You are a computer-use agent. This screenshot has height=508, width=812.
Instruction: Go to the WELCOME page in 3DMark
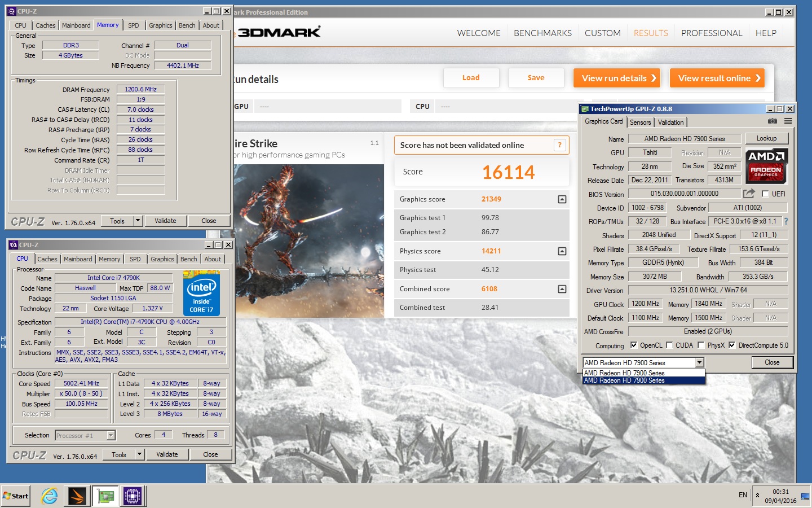[x=479, y=33]
